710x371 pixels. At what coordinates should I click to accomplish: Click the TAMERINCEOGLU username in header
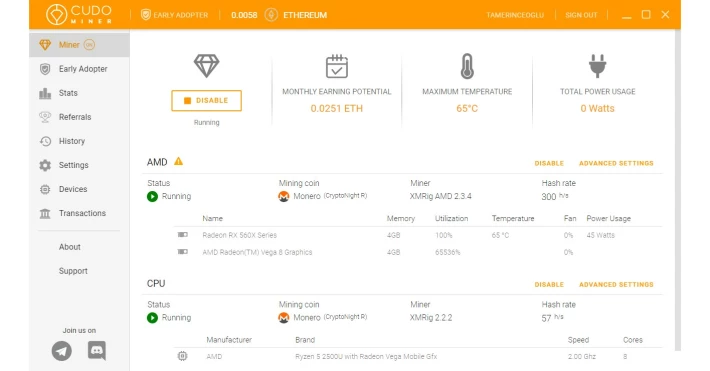click(x=515, y=15)
